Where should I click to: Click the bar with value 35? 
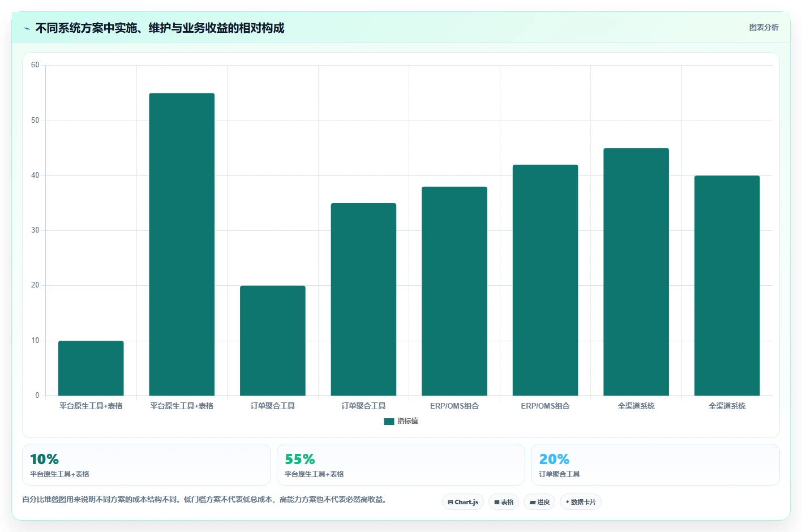coord(363,299)
